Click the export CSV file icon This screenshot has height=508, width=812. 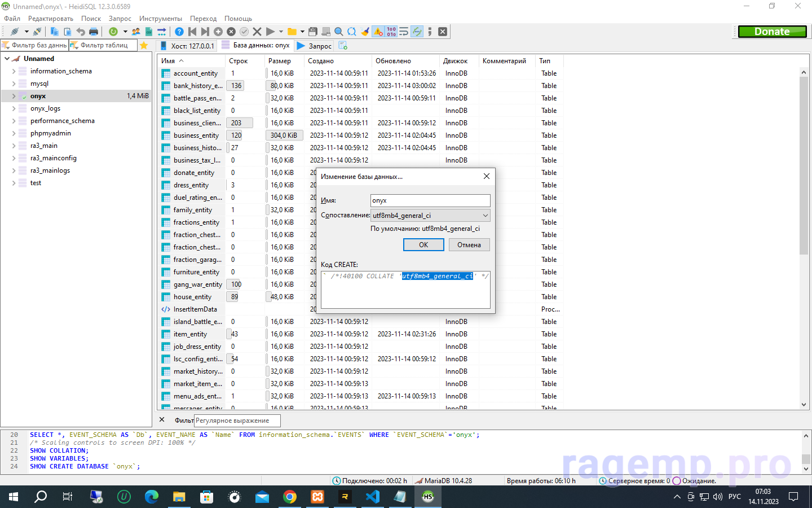pos(149,32)
